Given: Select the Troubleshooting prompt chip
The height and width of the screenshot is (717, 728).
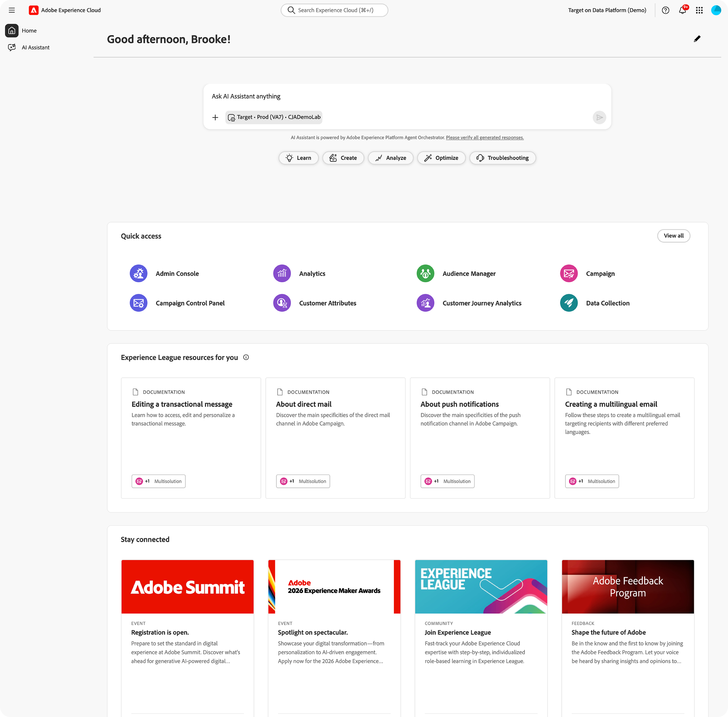Looking at the screenshot, I should 503,158.
